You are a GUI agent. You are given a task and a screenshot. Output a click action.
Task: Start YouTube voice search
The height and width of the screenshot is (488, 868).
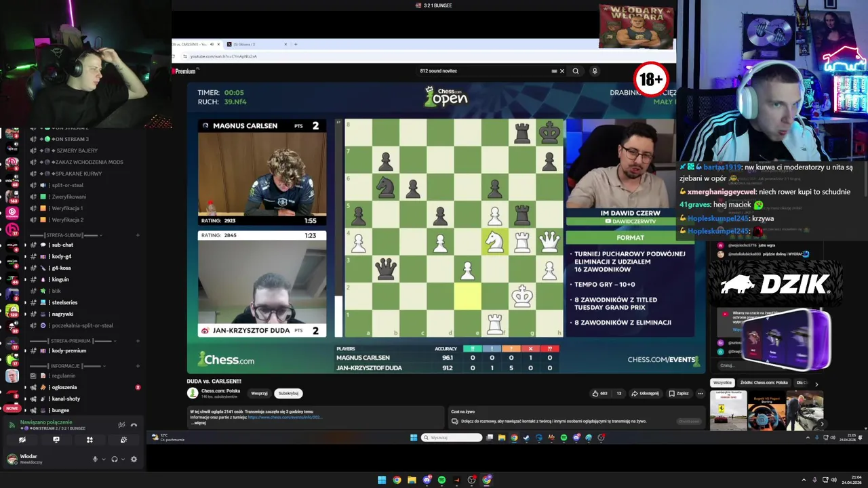pos(595,71)
